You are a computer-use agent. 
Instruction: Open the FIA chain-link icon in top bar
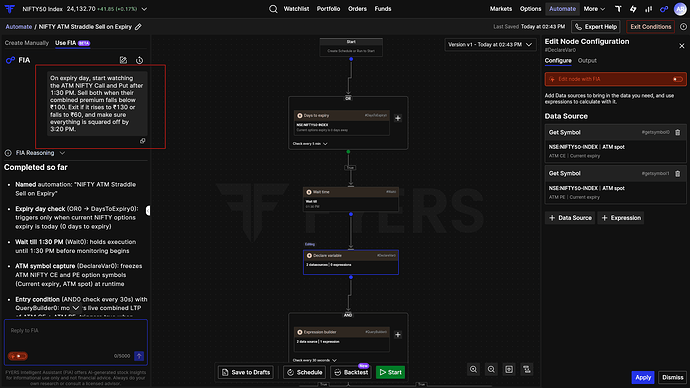click(x=664, y=9)
